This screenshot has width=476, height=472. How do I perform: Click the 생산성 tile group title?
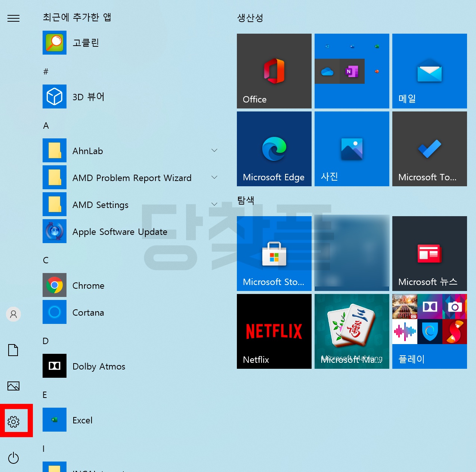tap(250, 18)
